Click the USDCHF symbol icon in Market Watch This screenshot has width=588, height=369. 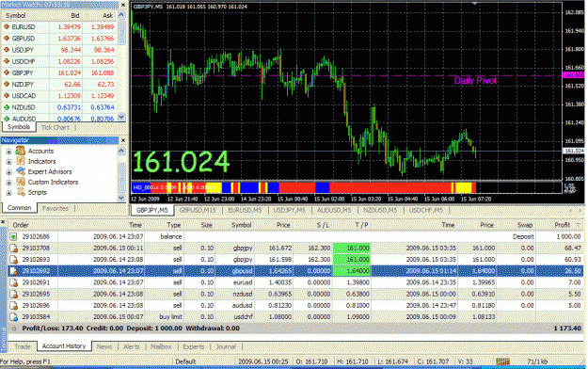pyautogui.click(x=7, y=61)
